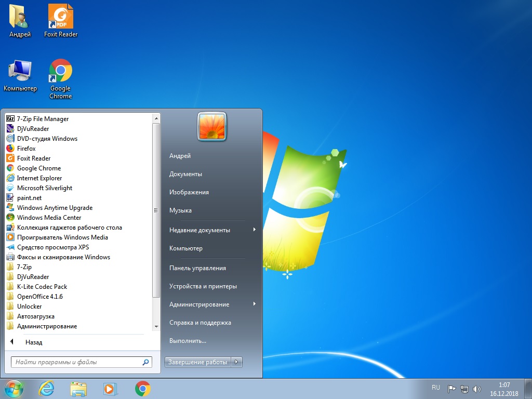Open Средство просмотра XPS

tap(48, 247)
